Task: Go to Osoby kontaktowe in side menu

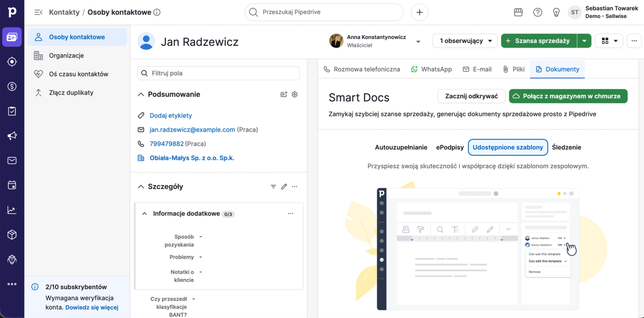Action: (77, 37)
